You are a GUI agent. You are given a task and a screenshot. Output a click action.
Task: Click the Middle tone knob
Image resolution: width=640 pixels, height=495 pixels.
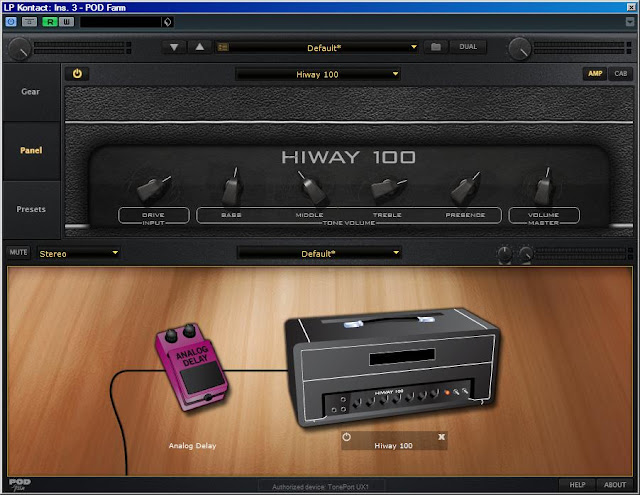coord(312,189)
